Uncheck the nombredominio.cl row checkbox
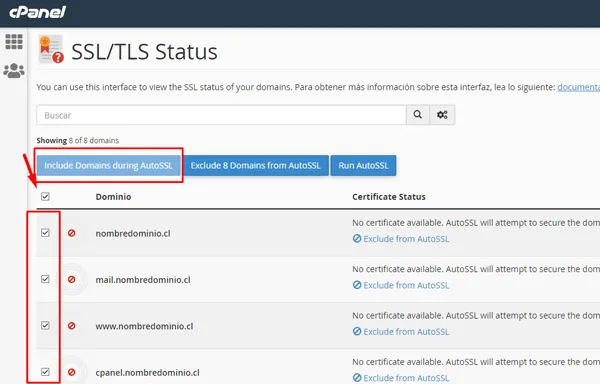The width and height of the screenshot is (600, 384). point(45,233)
